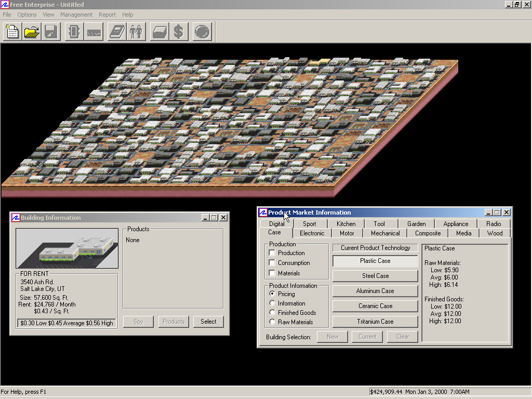Select the Steel Case product button
This screenshot has height=399, width=532.
(375, 276)
